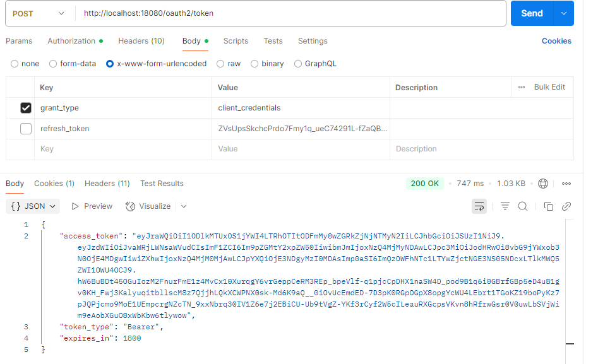Click the Visualize icon
Image resolution: width=598 pixels, height=364 pixels.
[130, 206]
